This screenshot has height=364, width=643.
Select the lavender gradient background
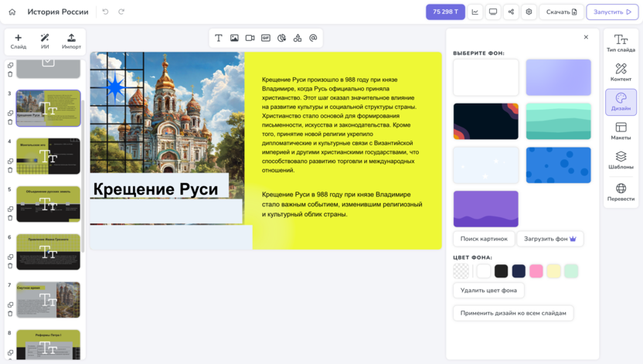(x=559, y=77)
